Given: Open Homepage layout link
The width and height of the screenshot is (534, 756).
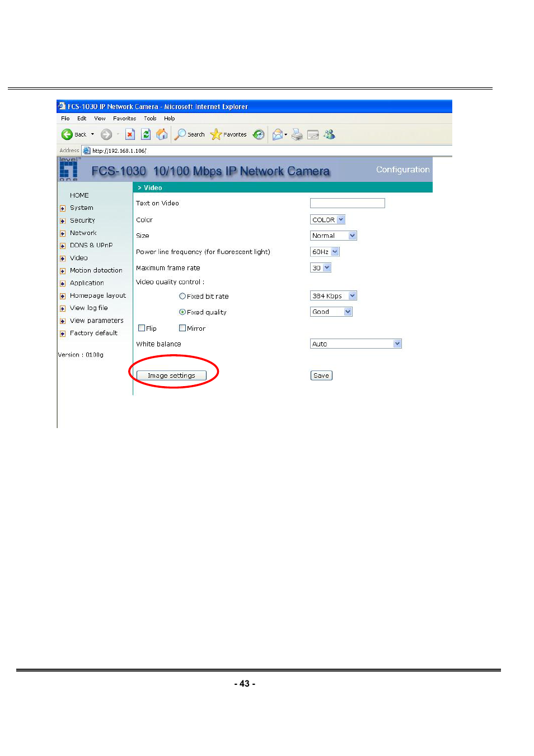Looking at the screenshot, I should pyautogui.click(x=98, y=295).
